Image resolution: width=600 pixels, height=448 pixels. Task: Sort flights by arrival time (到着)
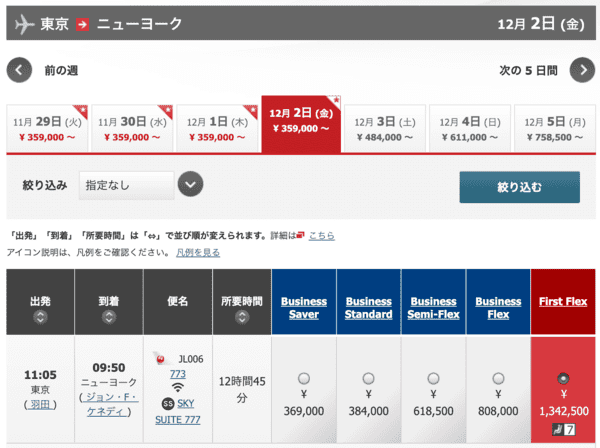click(x=109, y=317)
